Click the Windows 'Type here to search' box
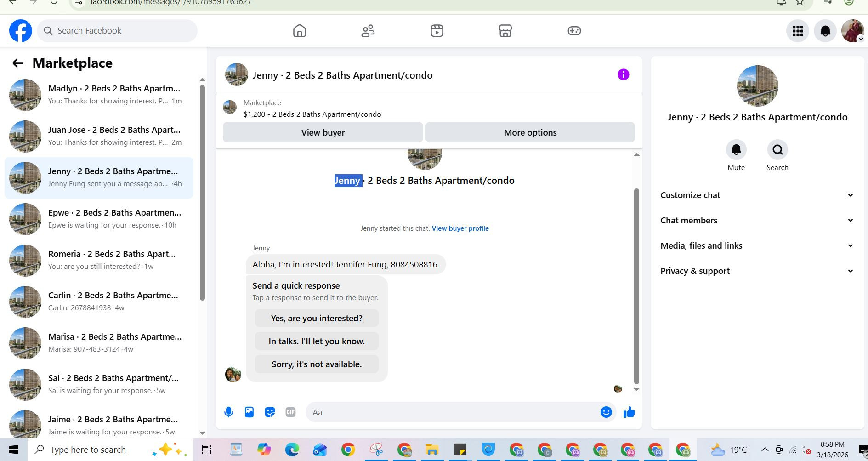The image size is (868, 461). [x=110, y=450]
